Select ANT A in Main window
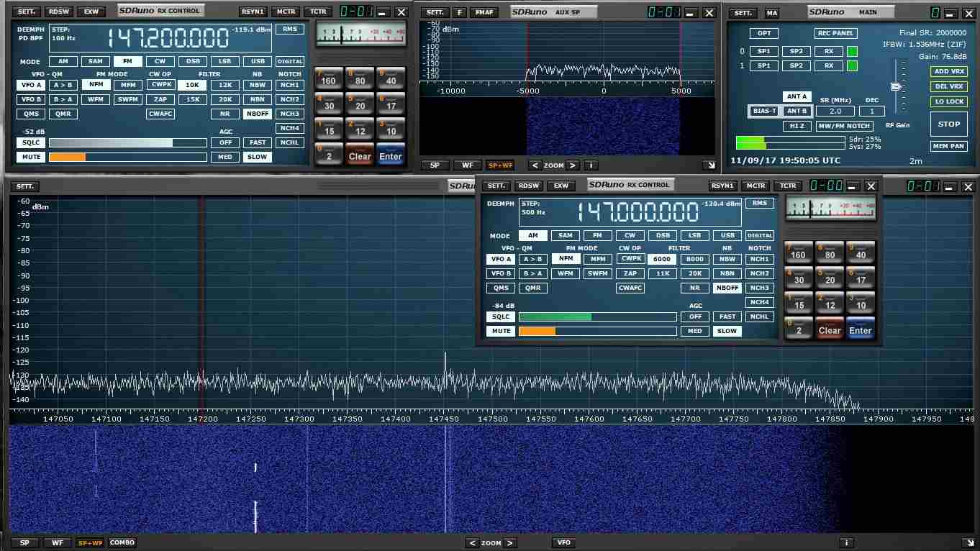The width and height of the screenshot is (980, 551). point(797,96)
